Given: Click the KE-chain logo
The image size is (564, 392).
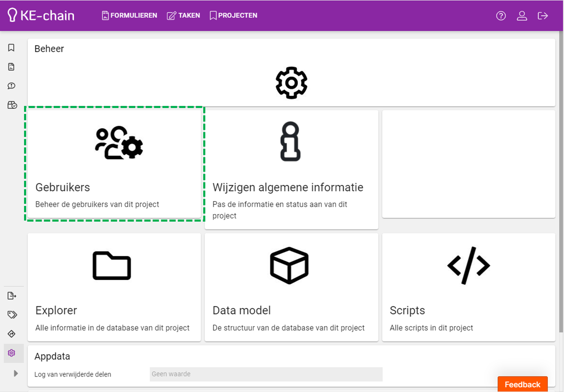Looking at the screenshot, I should coord(41,15).
